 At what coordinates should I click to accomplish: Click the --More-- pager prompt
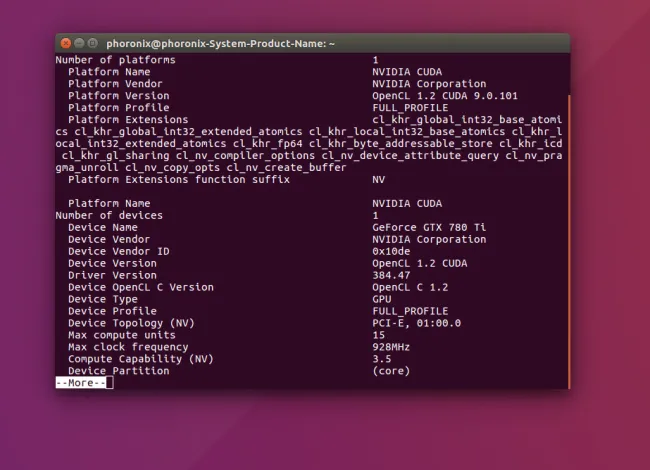(80, 383)
